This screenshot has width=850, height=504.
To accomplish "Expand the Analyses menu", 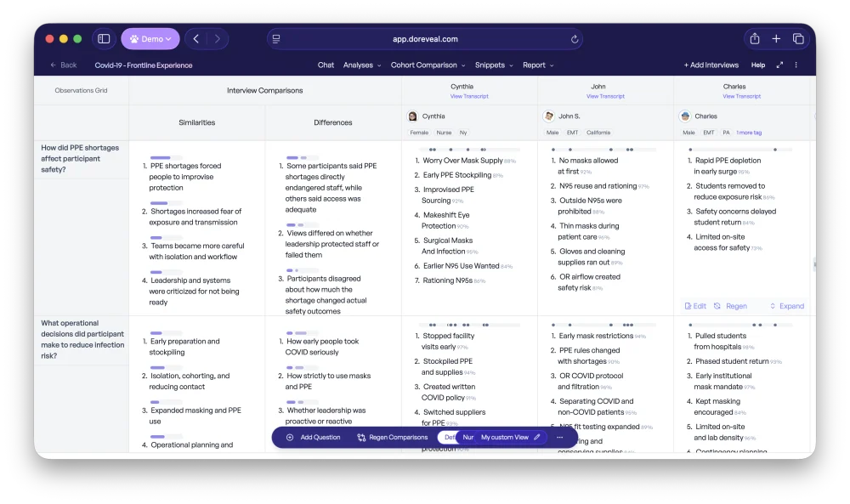I will [362, 65].
